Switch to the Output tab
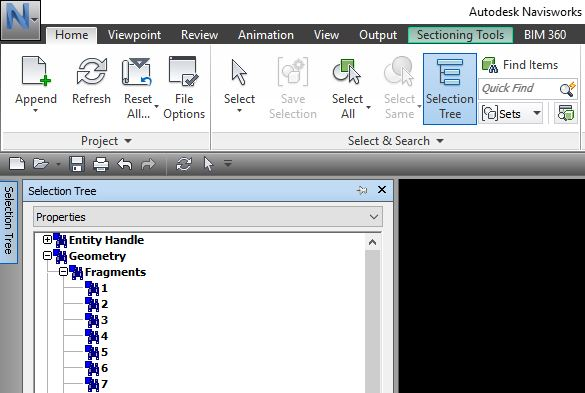Image resolution: width=585 pixels, height=393 pixels. coord(378,35)
